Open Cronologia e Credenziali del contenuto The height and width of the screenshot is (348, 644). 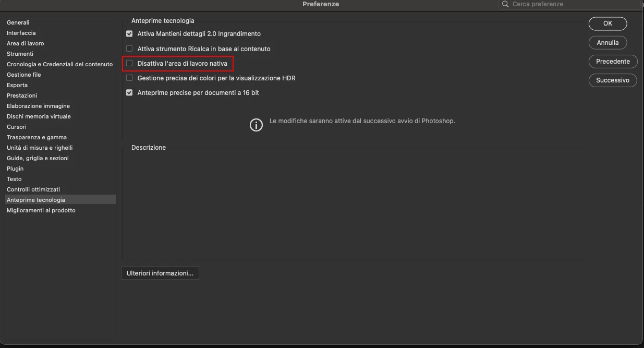click(x=60, y=64)
